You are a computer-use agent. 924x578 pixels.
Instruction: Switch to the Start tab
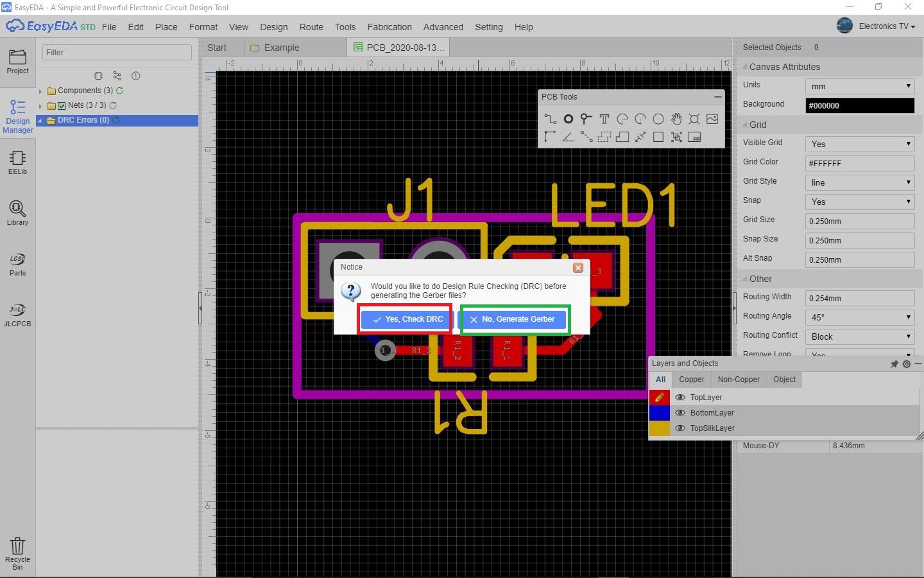pos(217,48)
